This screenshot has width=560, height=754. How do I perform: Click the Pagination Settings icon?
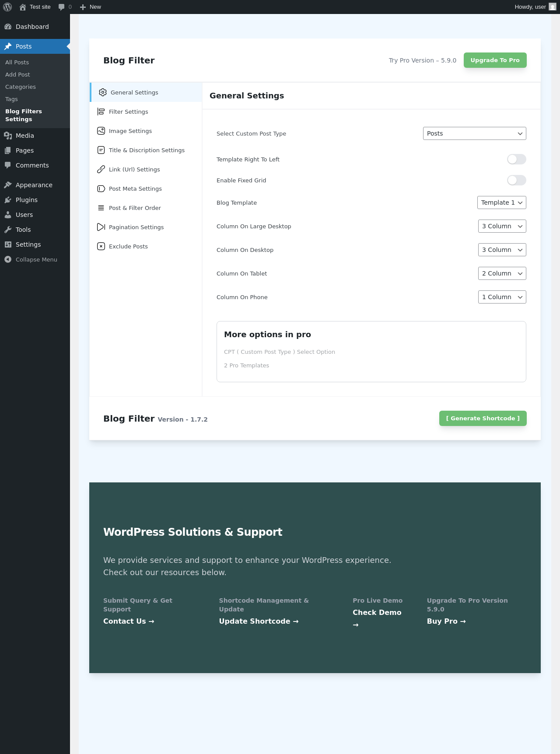(x=101, y=227)
